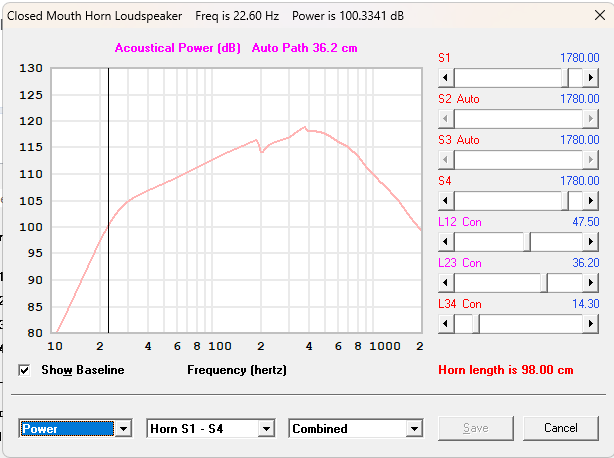Screen dimensions: 614x458
Task: Decrease L12 Con with left arrow
Action: point(446,242)
